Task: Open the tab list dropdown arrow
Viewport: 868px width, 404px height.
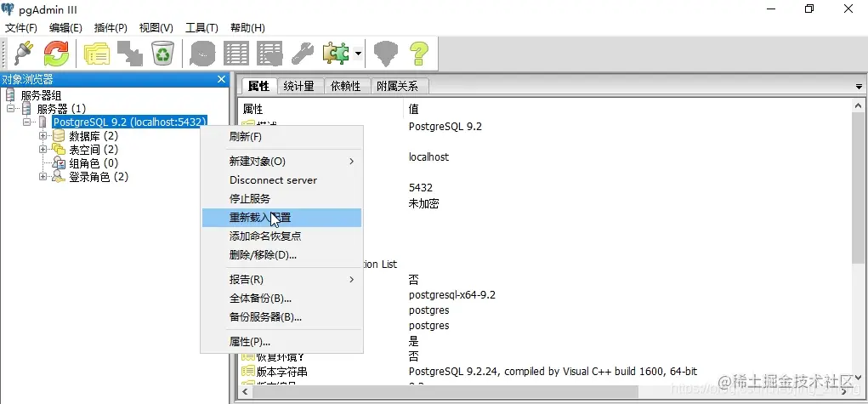Action: tap(859, 87)
